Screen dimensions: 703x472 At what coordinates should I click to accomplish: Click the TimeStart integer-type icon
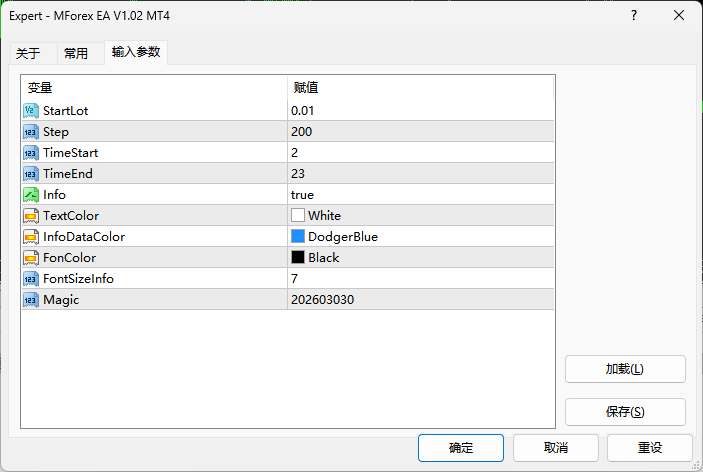31,153
